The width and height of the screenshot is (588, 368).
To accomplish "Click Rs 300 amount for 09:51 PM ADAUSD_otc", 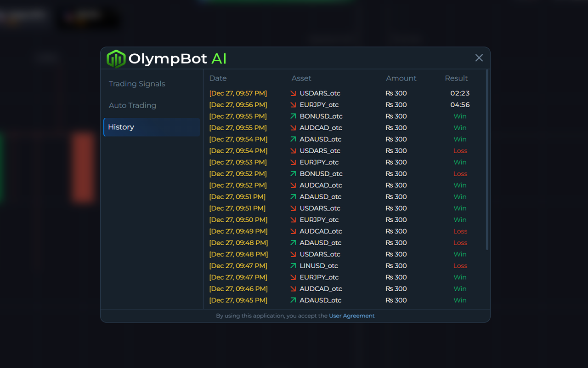I will 396,197.
